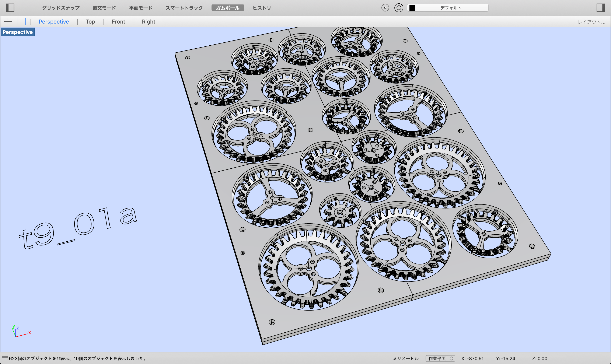Open the Perspective viewport label menu
The width and height of the screenshot is (611, 364).
(18, 32)
